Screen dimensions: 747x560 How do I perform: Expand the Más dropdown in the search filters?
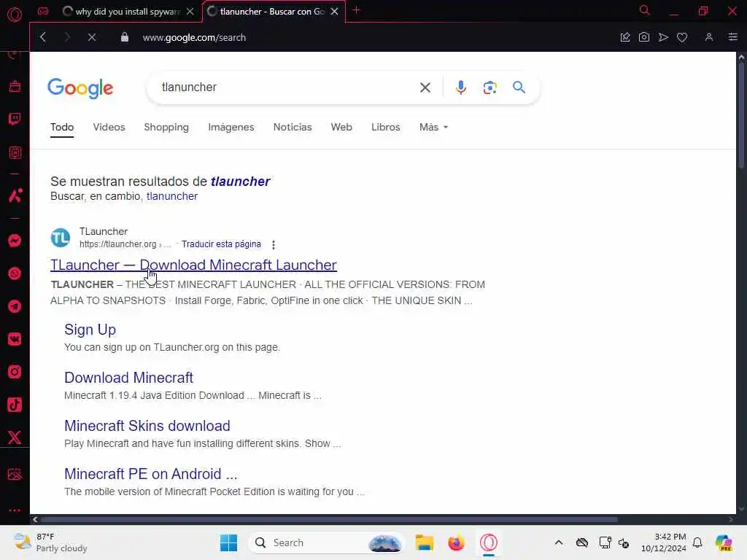point(433,127)
